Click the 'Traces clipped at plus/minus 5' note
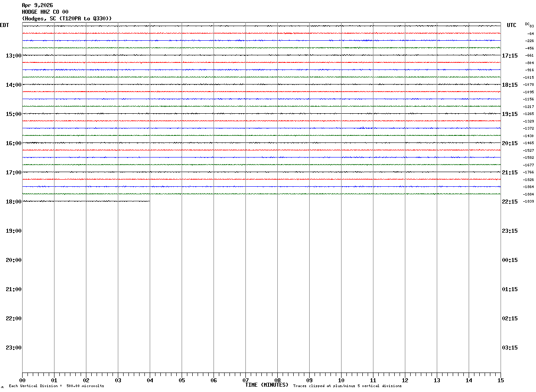 click(x=347, y=386)
